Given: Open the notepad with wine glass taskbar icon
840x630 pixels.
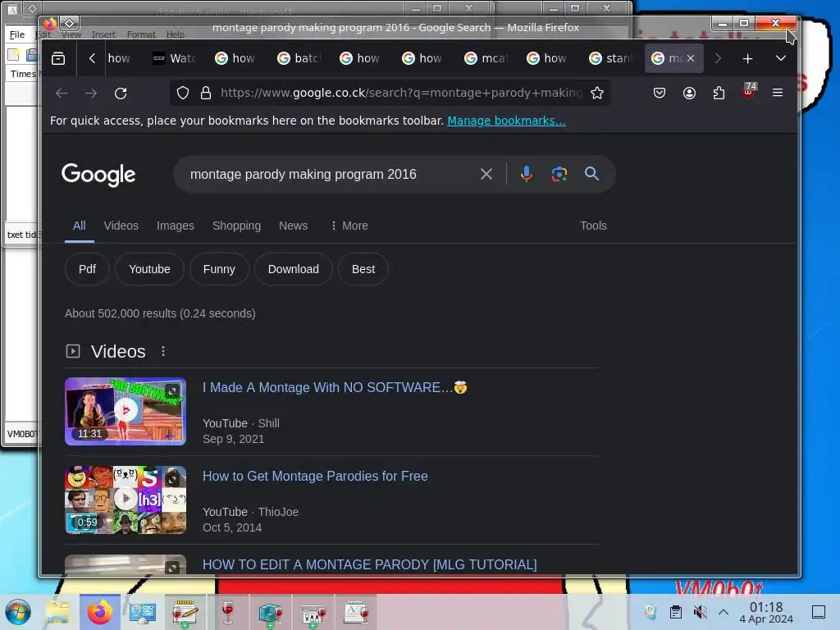Looking at the screenshot, I should [185, 612].
